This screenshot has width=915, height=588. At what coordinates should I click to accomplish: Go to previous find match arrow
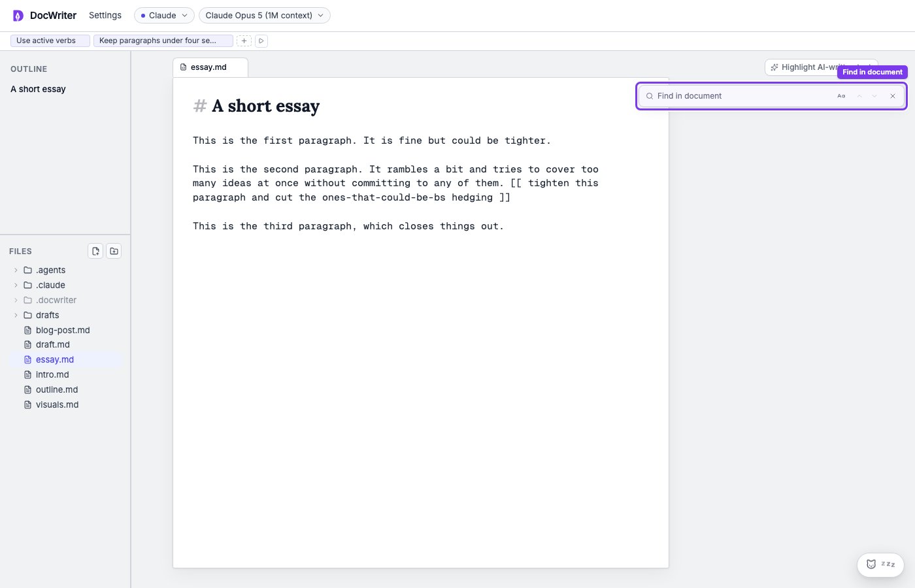click(859, 96)
